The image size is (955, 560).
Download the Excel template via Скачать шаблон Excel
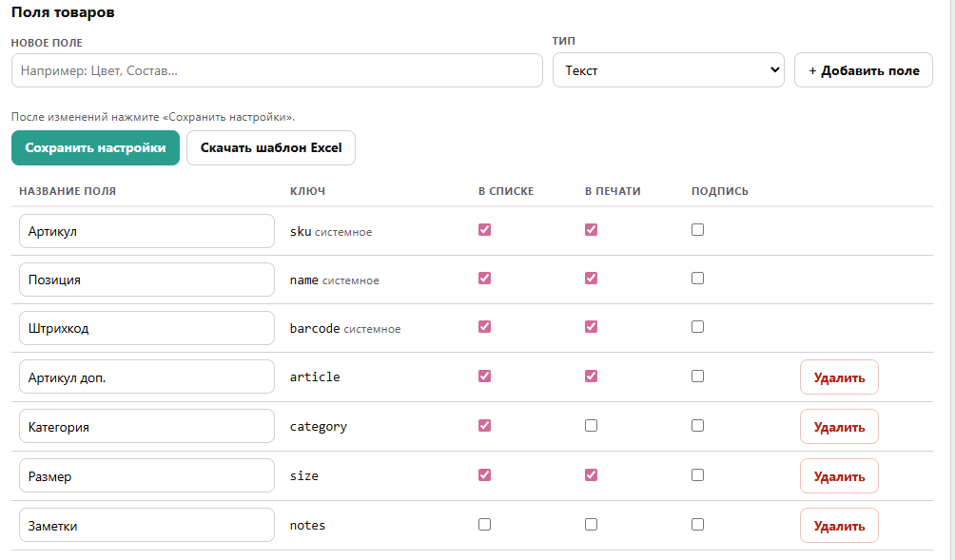coord(271,148)
